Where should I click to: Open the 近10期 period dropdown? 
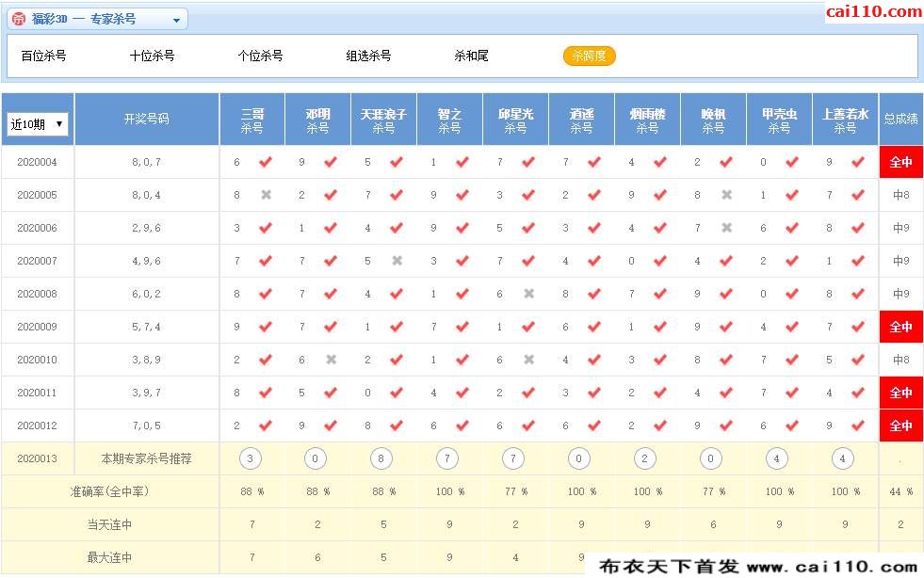38,123
